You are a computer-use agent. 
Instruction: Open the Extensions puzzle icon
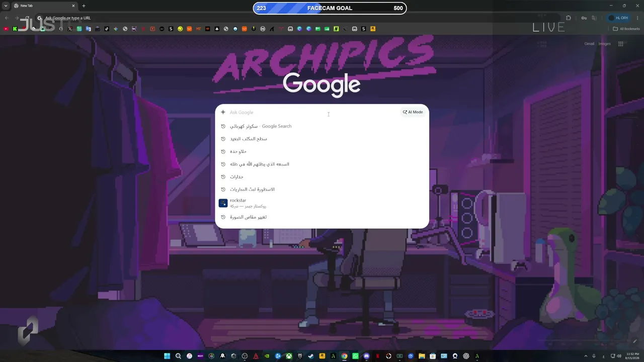[x=569, y=18]
